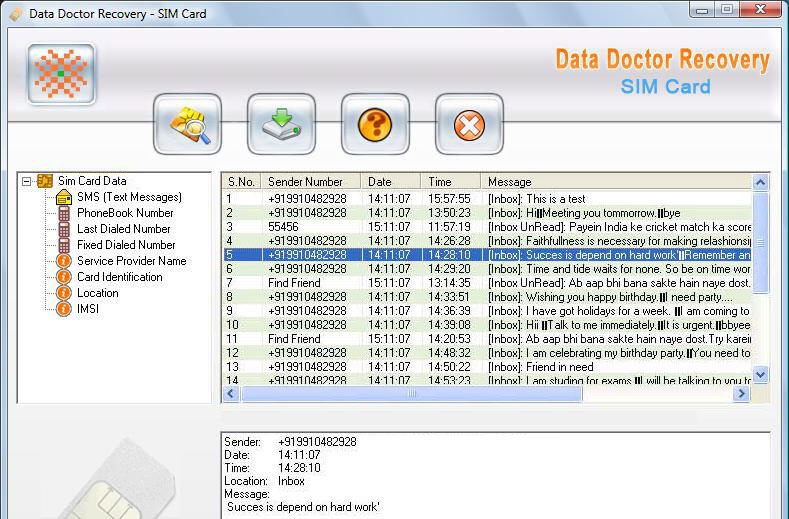Click the horizontal scroll left arrow
The image size is (789, 519).
click(231, 394)
